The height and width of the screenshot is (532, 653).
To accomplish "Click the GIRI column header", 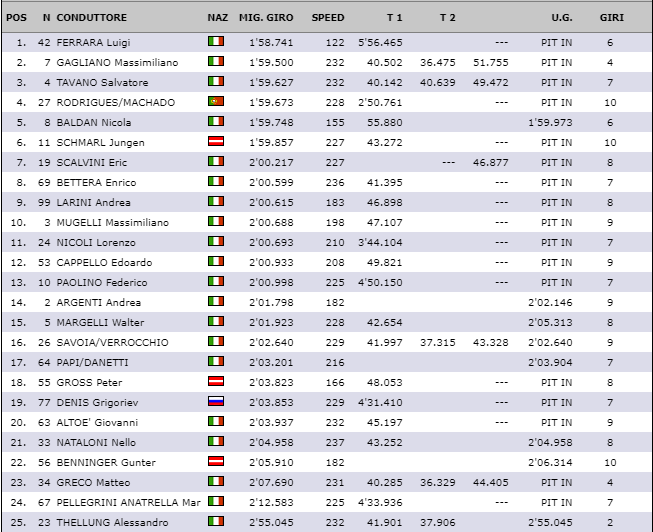I will [611, 17].
